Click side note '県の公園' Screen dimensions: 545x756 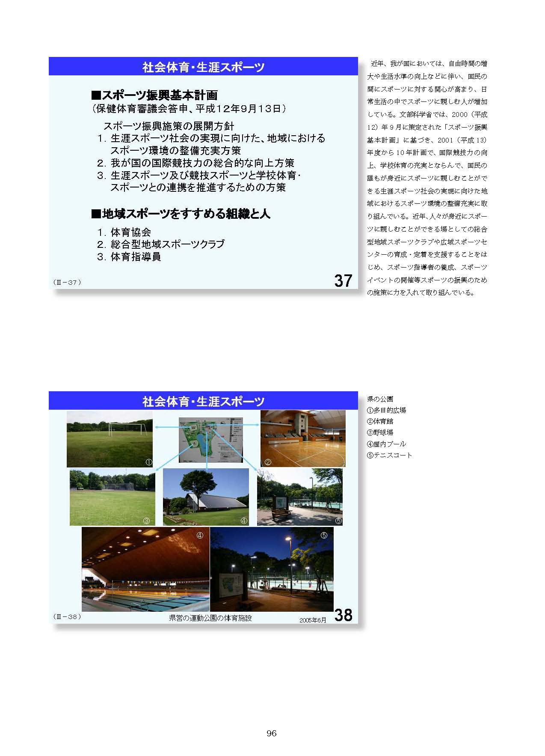380,399
